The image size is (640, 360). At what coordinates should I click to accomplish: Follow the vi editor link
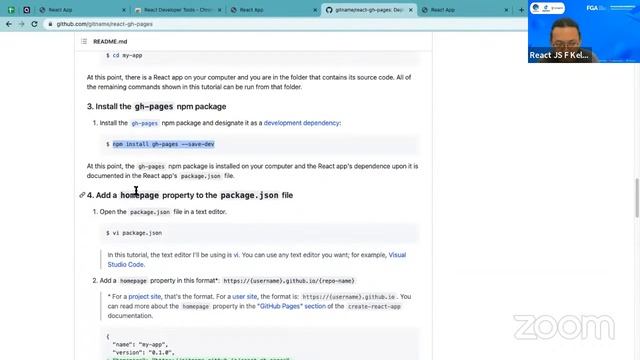pos(236,255)
